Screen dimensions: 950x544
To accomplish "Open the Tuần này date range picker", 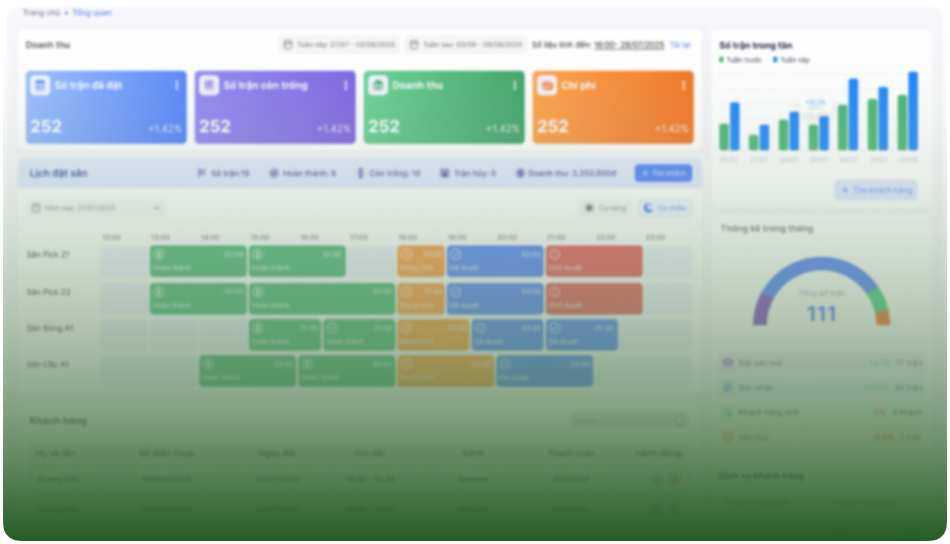I will click(339, 45).
